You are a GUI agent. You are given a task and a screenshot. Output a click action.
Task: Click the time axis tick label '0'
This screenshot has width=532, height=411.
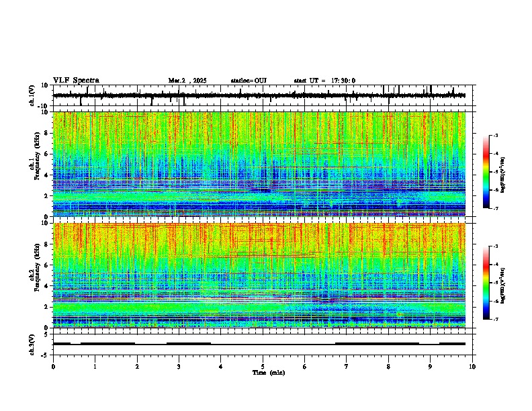click(x=53, y=367)
